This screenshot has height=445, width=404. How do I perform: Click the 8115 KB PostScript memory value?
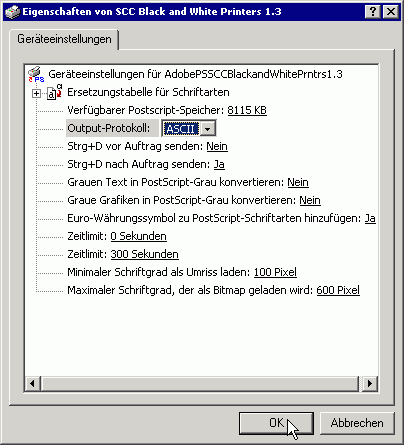(247, 110)
